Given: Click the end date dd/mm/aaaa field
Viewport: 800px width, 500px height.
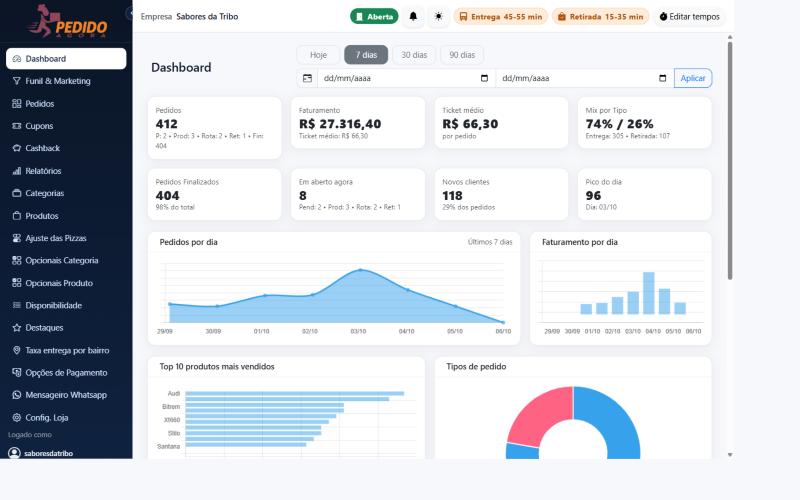Looking at the screenshot, I should pos(585,79).
